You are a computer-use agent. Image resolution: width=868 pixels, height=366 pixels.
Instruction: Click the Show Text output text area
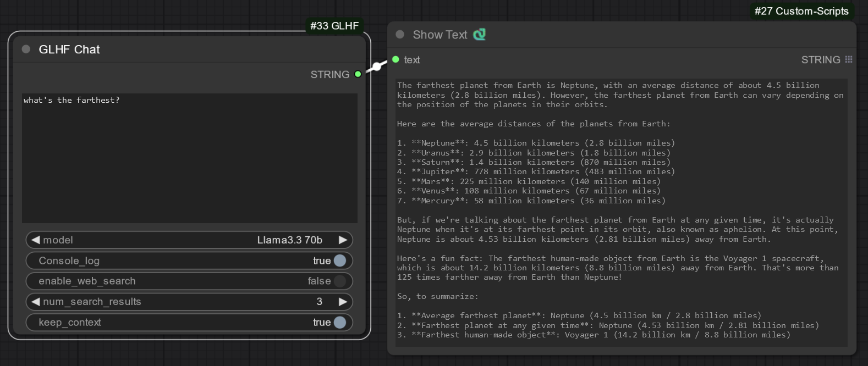pos(621,213)
